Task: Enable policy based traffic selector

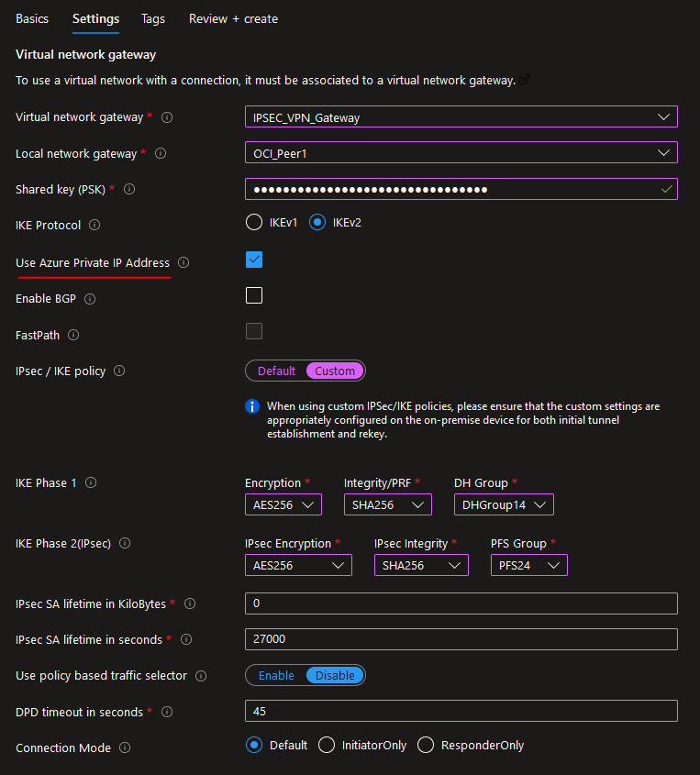Action: (276, 676)
